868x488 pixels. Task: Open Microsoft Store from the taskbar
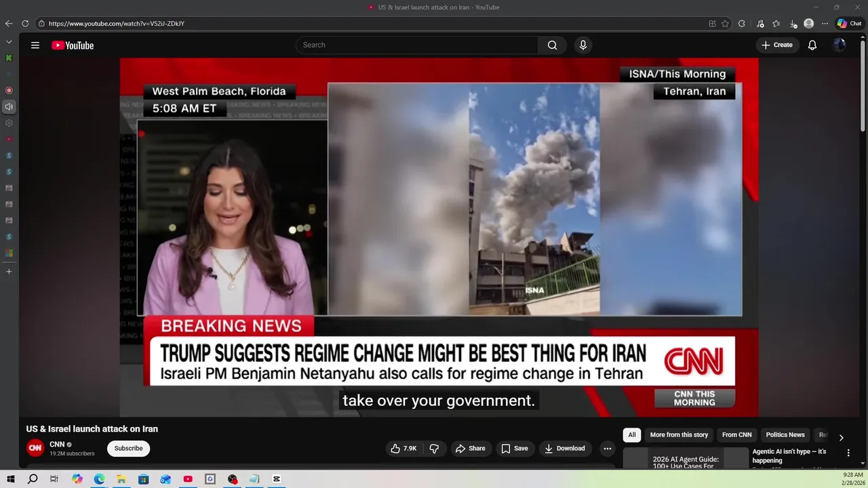point(144,479)
